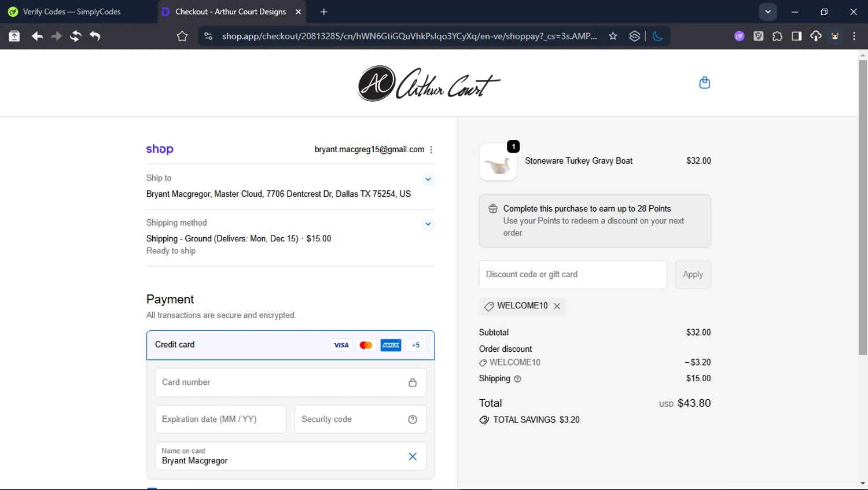This screenshot has height=490, width=868.
Task: Open a new browser tab
Action: [x=323, y=12]
